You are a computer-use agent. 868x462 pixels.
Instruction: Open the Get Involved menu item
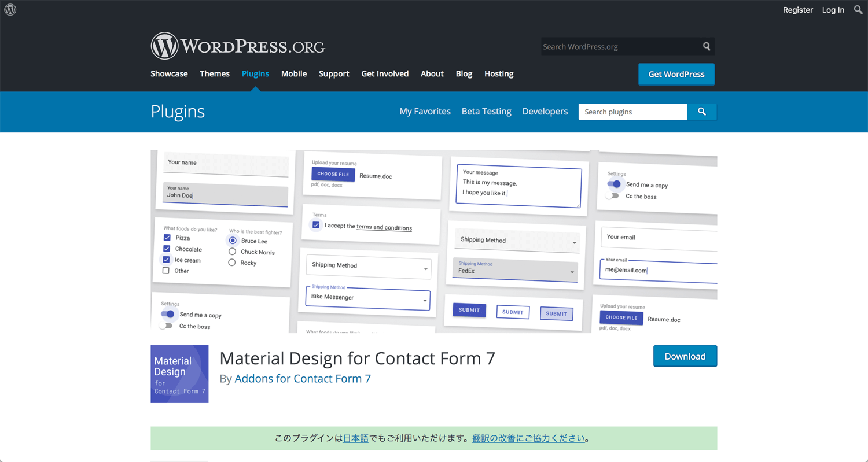(x=385, y=73)
